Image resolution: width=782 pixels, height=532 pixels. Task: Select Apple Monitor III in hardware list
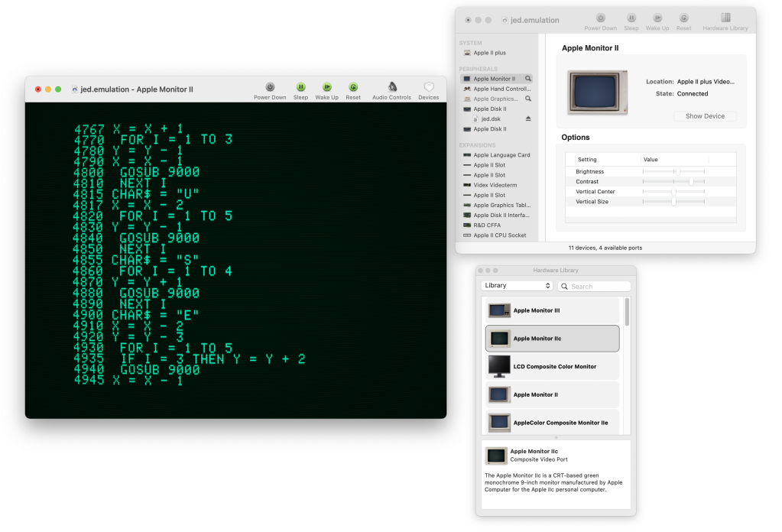tap(553, 310)
